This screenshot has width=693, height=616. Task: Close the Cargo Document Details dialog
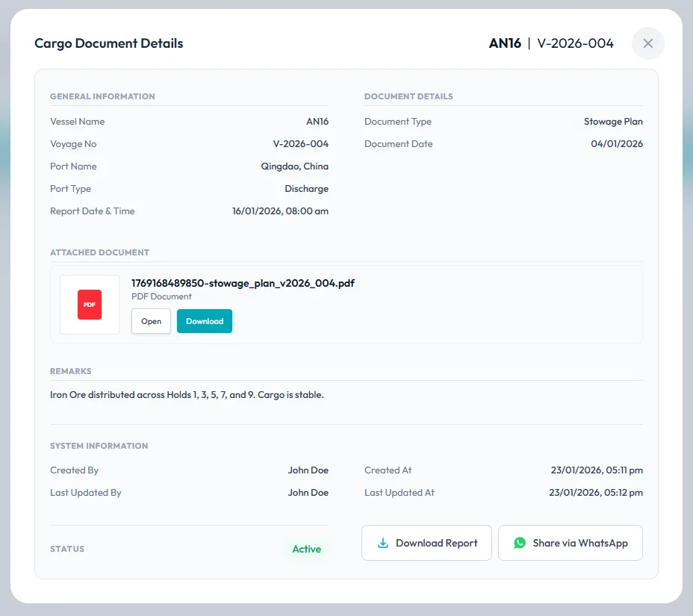click(x=647, y=43)
